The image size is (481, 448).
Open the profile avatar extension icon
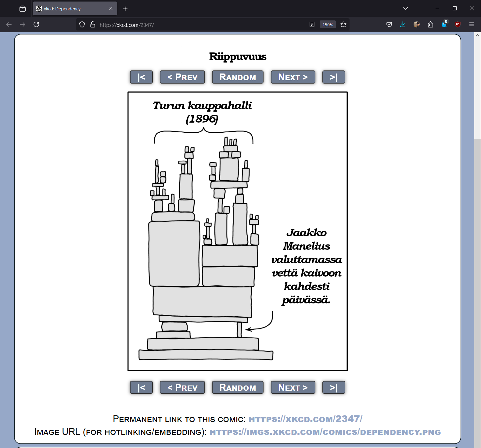click(x=417, y=24)
